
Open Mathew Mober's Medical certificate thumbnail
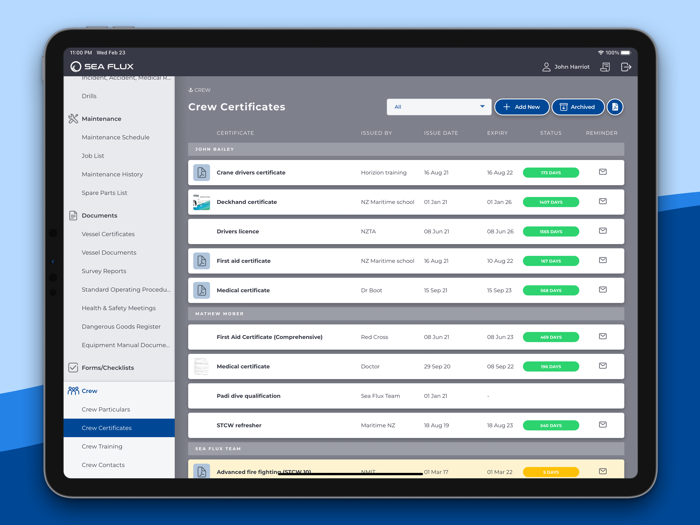coord(201,366)
